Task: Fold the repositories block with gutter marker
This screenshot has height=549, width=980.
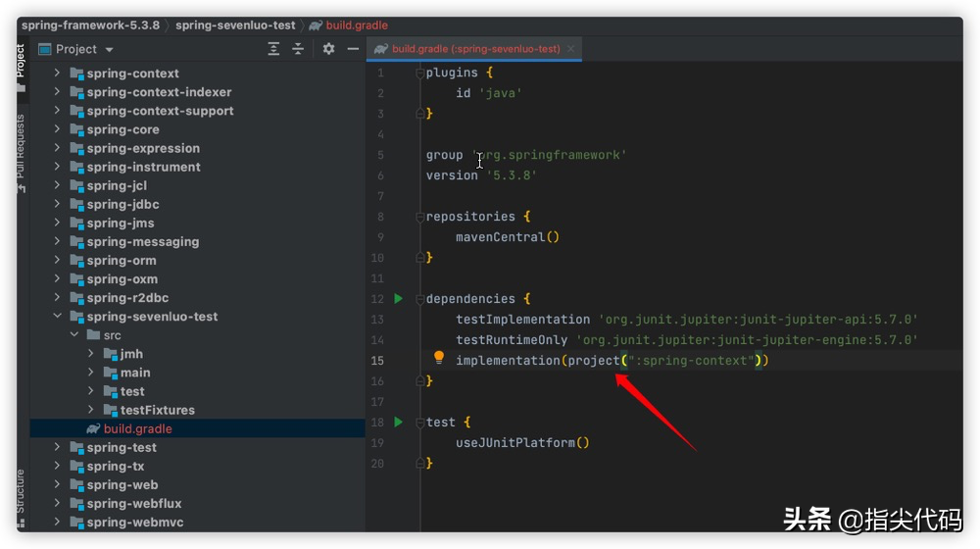Action: (420, 217)
